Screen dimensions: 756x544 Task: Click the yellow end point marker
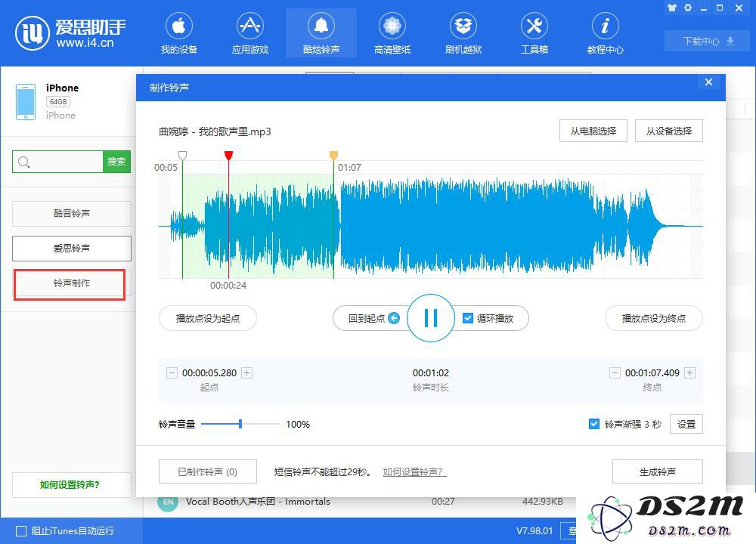(333, 155)
